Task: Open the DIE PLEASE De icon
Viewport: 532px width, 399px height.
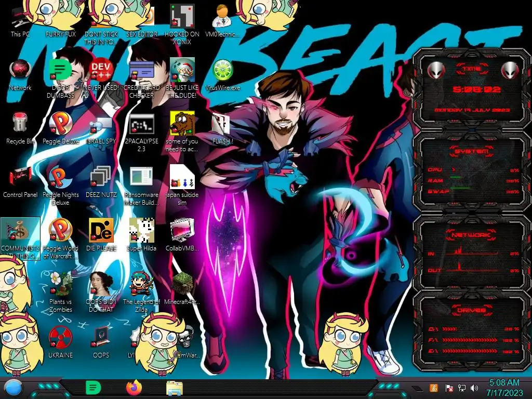Action: pos(101,235)
